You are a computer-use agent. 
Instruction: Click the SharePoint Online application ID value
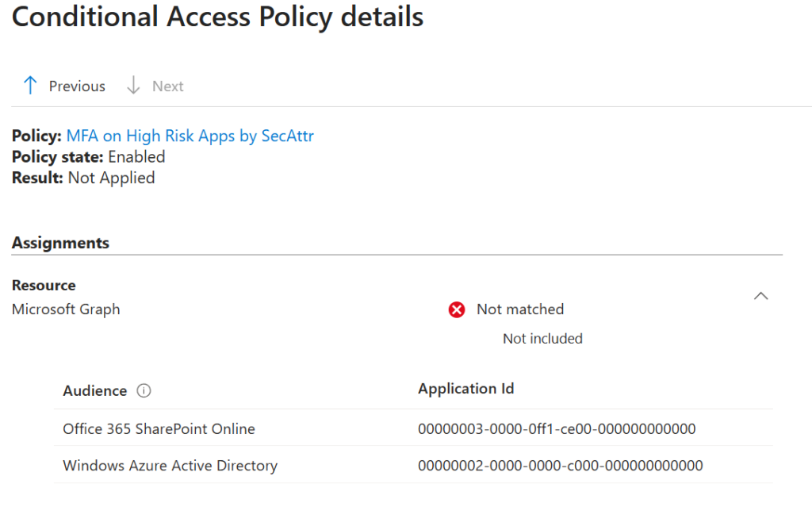point(557,429)
